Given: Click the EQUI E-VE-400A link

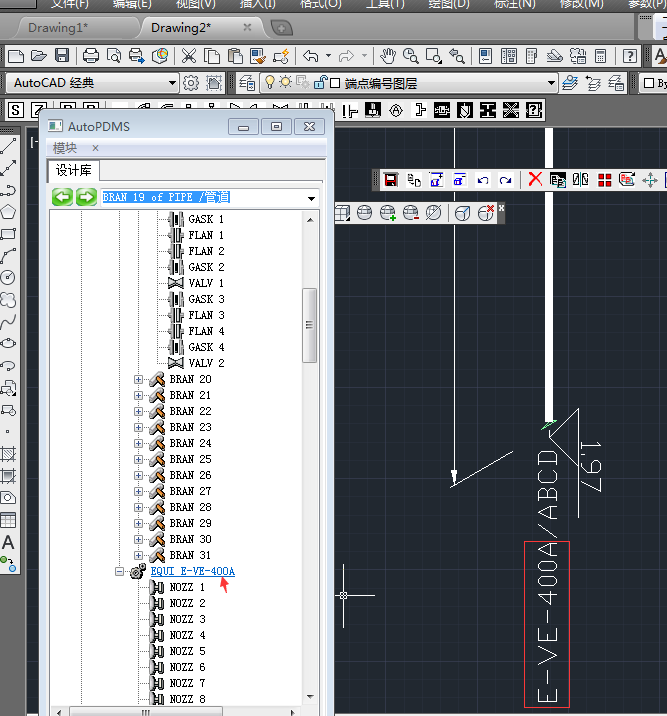Looking at the screenshot, I should (192, 571).
